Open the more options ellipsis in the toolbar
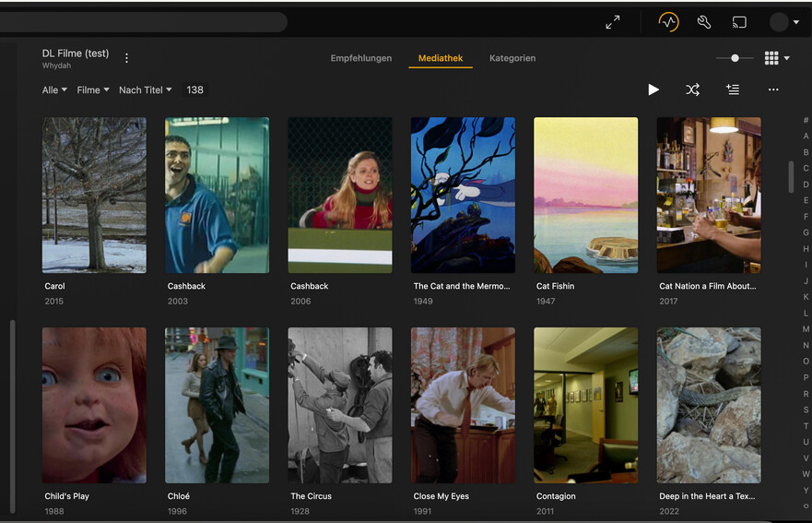Screen dimensions: 812x523 [773, 89]
